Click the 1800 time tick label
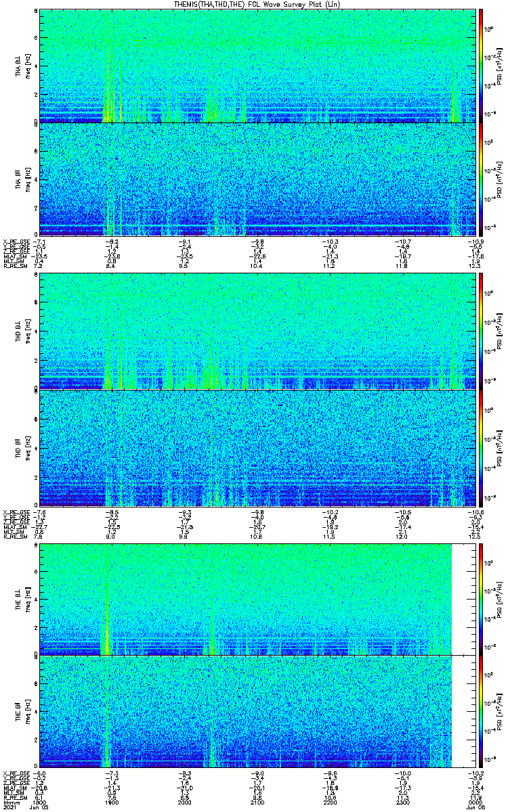Viewport: 508px width, 812px height. [39, 803]
